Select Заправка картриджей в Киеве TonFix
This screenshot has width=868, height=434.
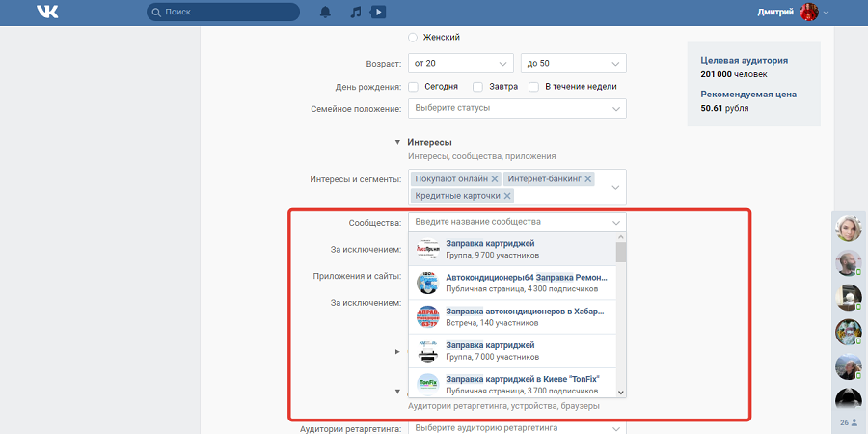[513, 383]
